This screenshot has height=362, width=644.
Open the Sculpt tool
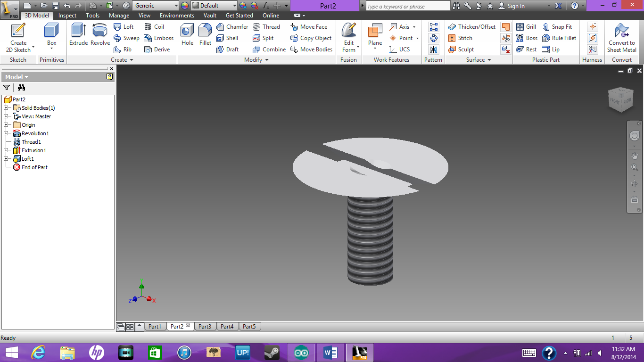[x=461, y=49]
